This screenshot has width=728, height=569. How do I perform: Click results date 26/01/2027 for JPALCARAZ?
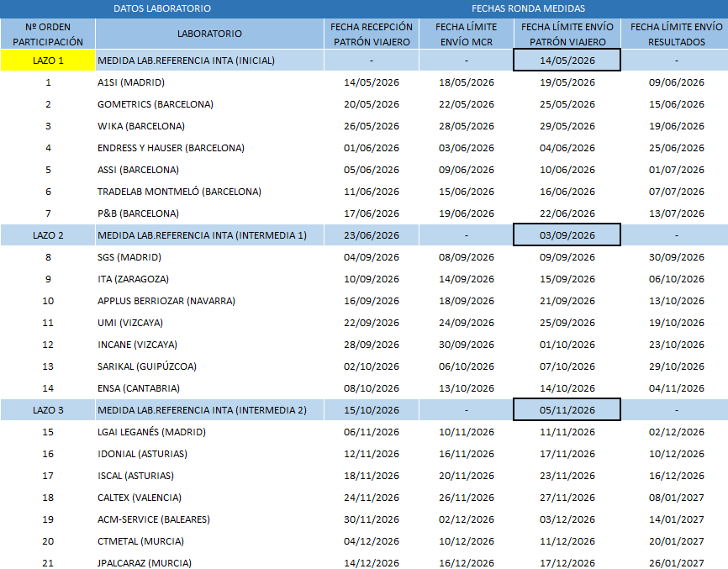click(676, 563)
